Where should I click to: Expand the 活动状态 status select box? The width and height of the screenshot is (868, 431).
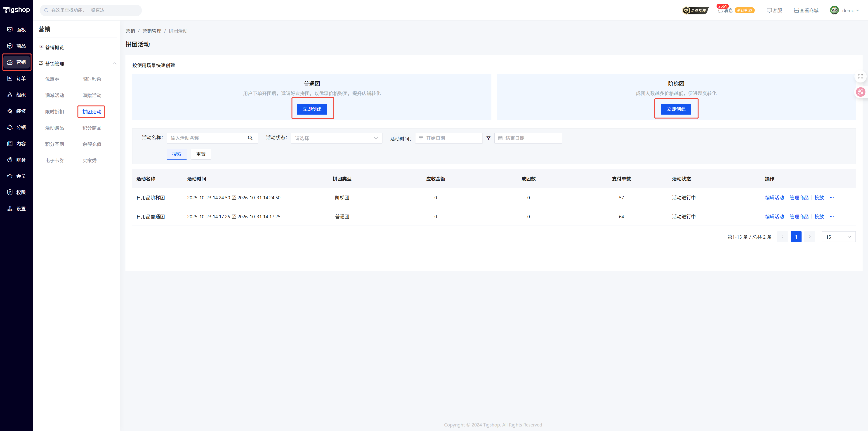336,138
